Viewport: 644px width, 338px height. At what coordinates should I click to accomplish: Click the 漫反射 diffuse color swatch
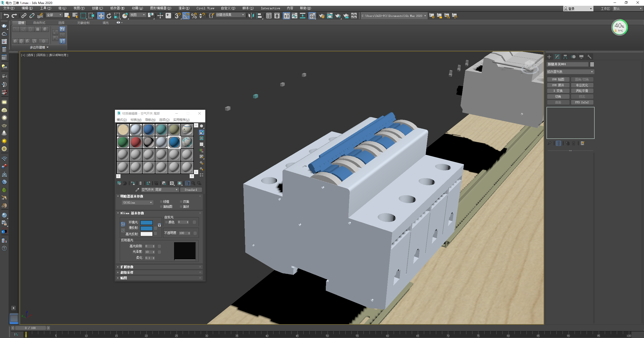tap(146, 228)
